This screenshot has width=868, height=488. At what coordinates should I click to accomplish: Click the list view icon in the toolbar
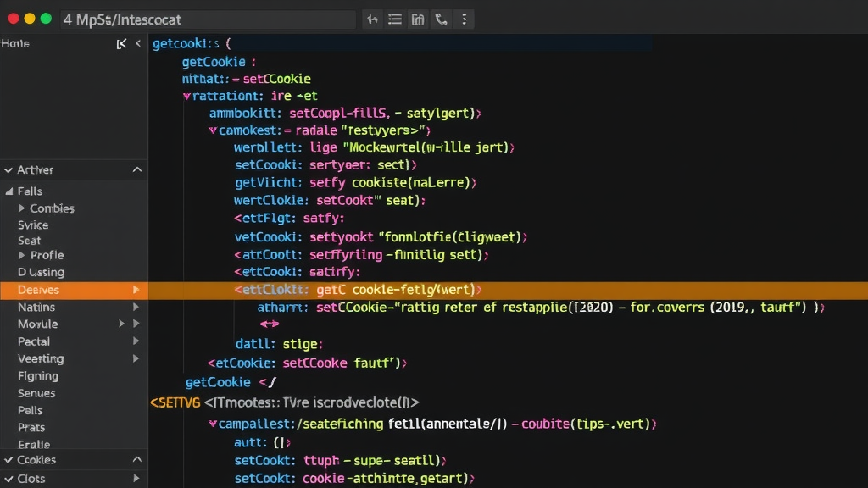pos(394,19)
